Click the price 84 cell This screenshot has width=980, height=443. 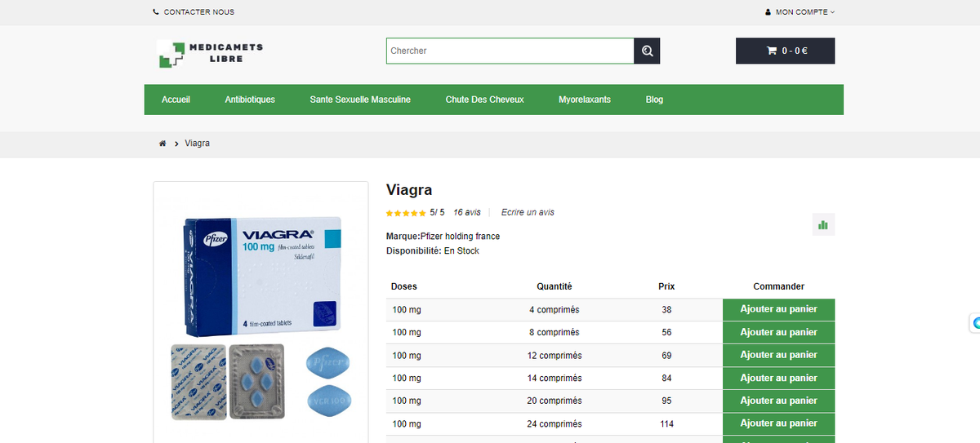[666, 379]
